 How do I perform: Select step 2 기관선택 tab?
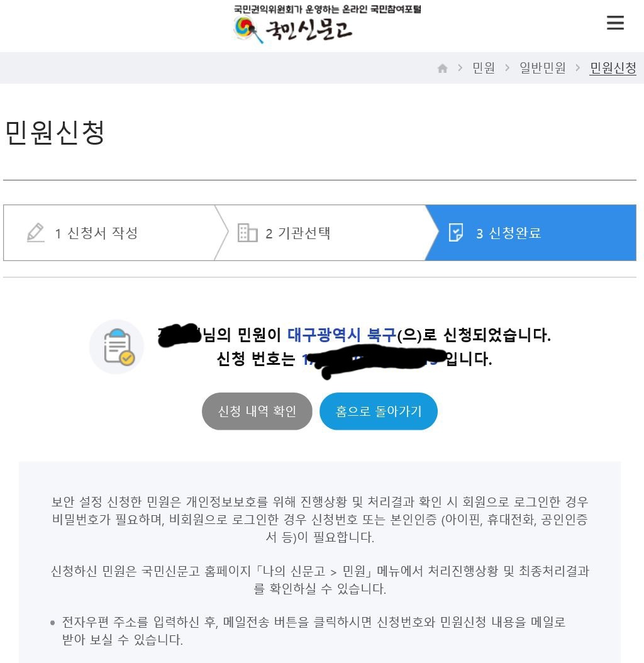(x=321, y=233)
